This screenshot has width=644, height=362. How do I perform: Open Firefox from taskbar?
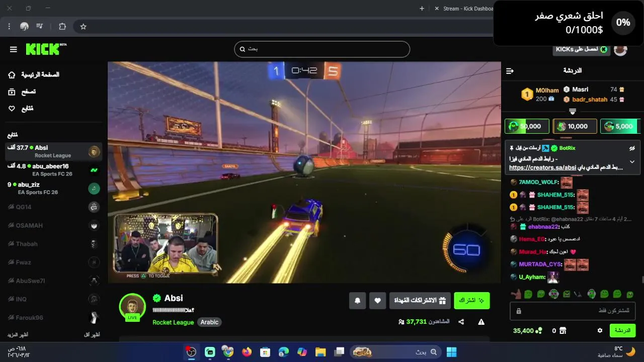247,352
